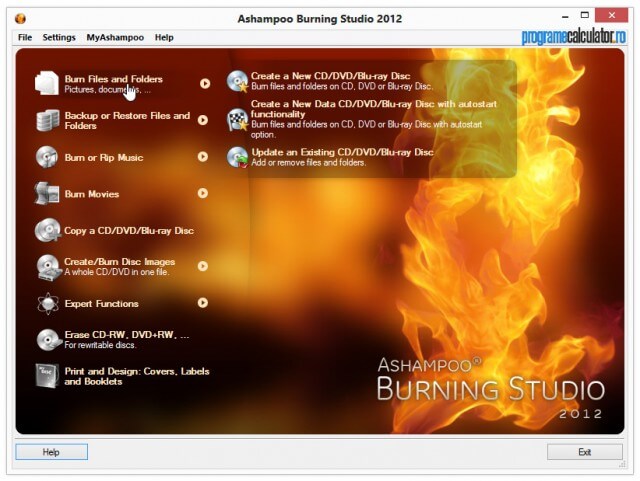Image resolution: width=640 pixels, height=481 pixels.
Task: Click 'A whole CD/DVD in one file.' text
Action: coord(117,272)
